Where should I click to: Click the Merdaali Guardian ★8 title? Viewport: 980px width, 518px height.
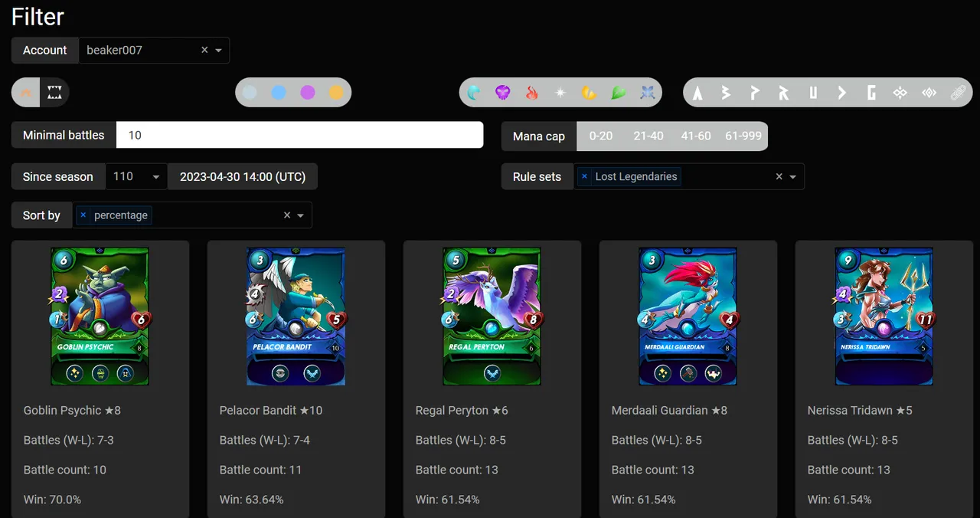[x=669, y=411]
